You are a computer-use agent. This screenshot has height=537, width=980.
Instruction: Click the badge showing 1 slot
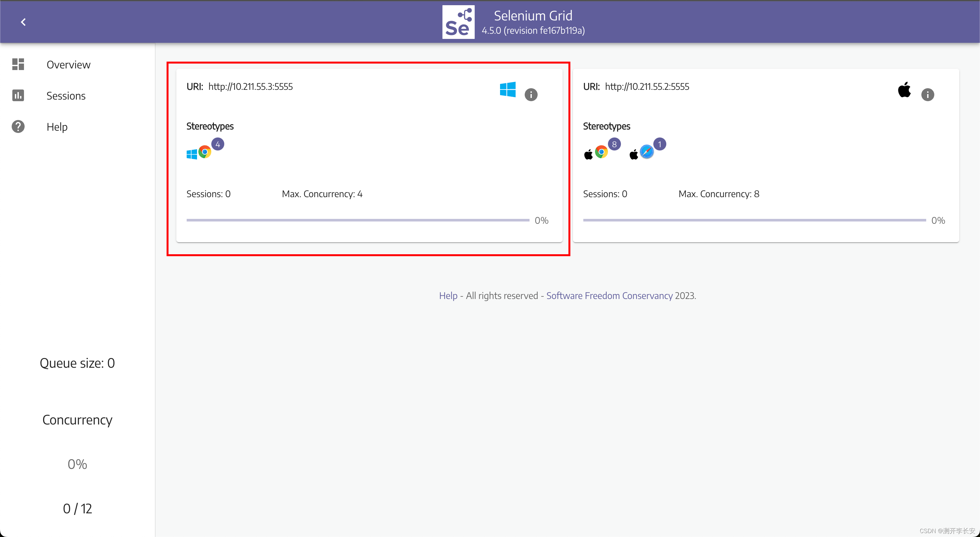click(x=660, y=144)
